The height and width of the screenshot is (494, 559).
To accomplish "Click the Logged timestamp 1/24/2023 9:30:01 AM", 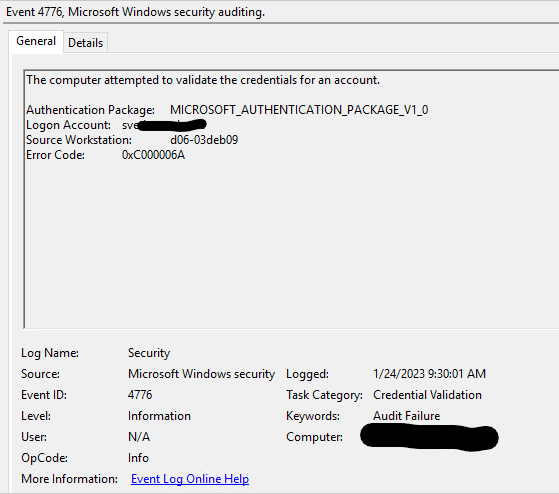I will point(429,374).
